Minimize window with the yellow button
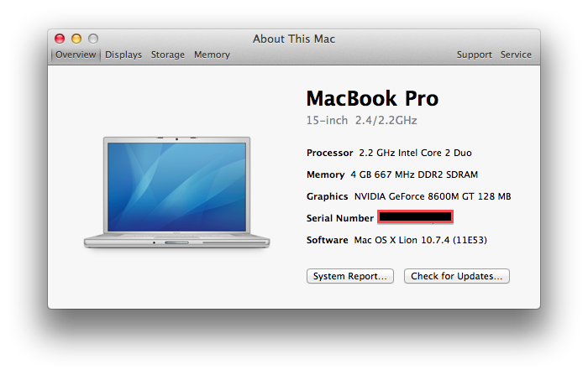This screenshot has height=375, width=588. tap(76, 39)
